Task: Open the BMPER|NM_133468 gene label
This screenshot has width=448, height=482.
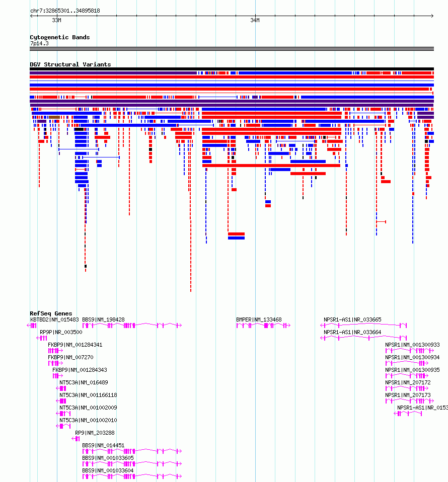Action: 259,319
